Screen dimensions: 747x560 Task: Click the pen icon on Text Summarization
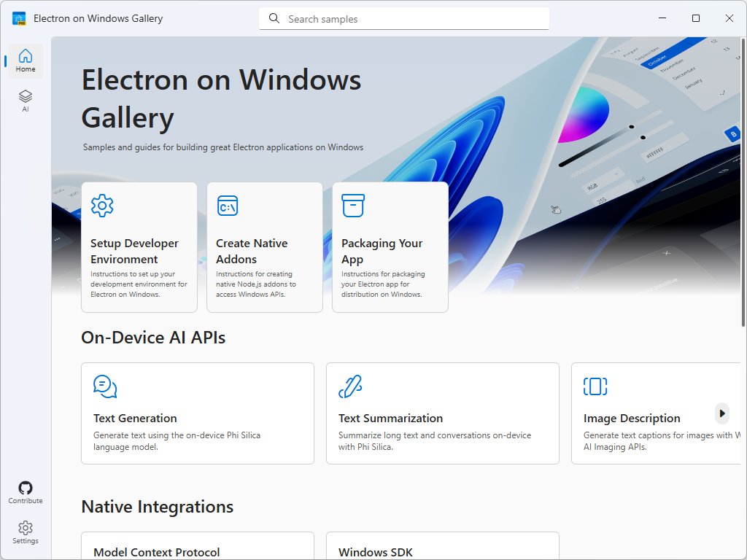pyautogui.click(x=350, y=386)
